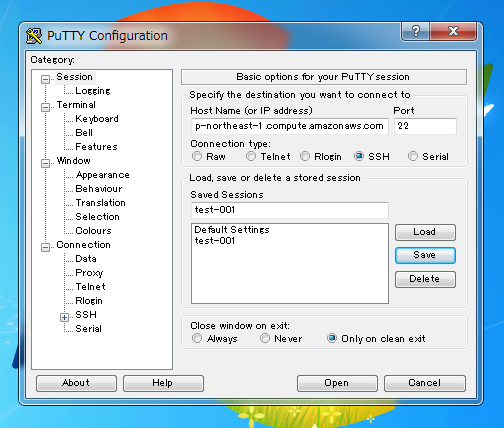Delete the selected saved session
This screenshot has height=428, width=504.
425,279
